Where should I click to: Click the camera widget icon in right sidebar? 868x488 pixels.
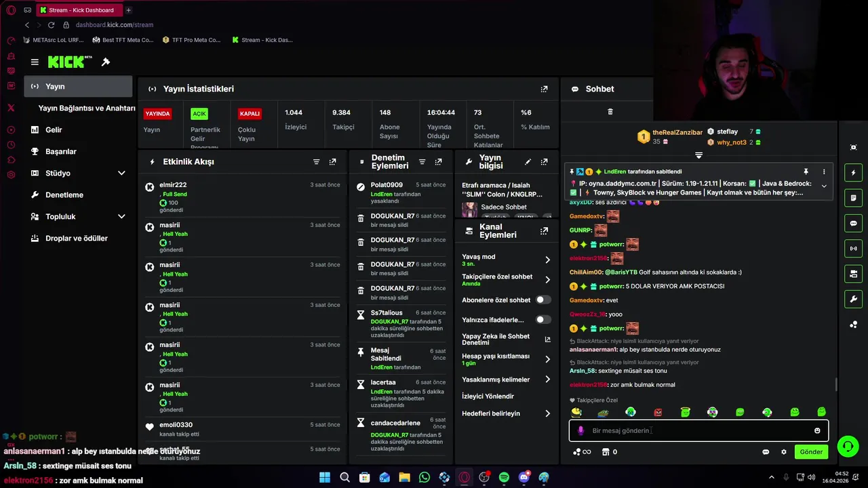pyautogui.click(x=853, y=274)
